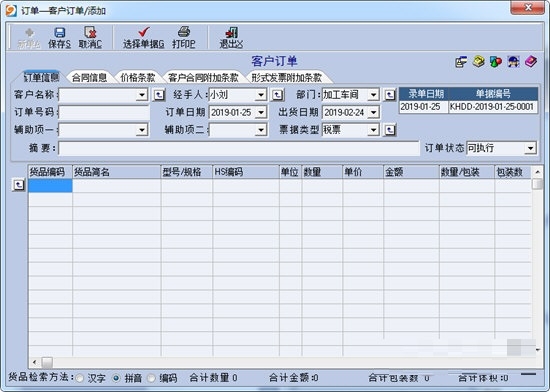Switch to the 客户合同附加条款 tab

[x=203, y=77]
